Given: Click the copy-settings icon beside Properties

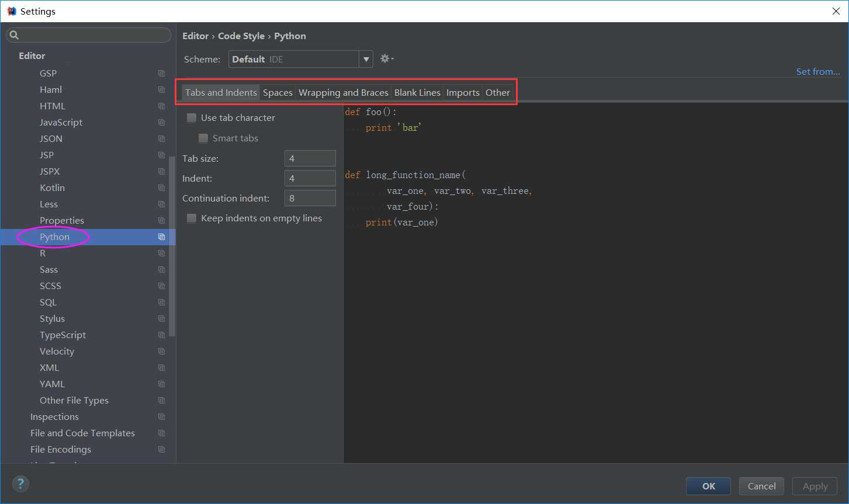Looking at the screenshot, I should [x=161, y=221].
